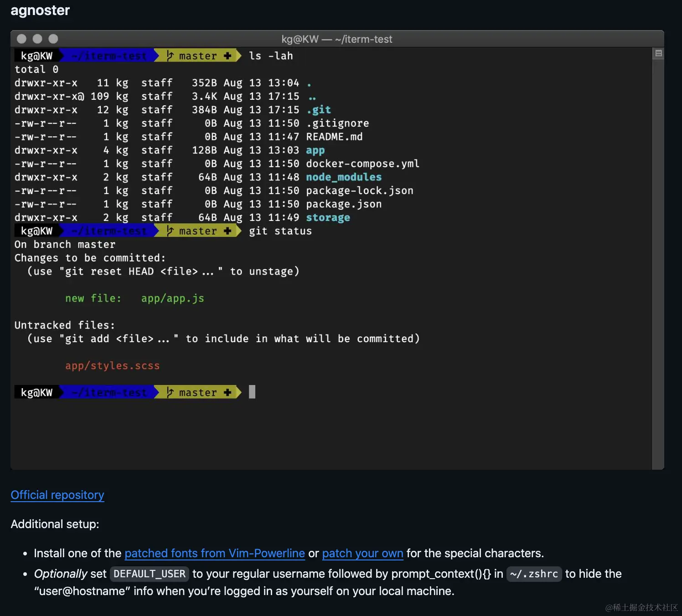
Task: Open the "patch your own" link
Action: pyautogui.click(x=363, y=553)
